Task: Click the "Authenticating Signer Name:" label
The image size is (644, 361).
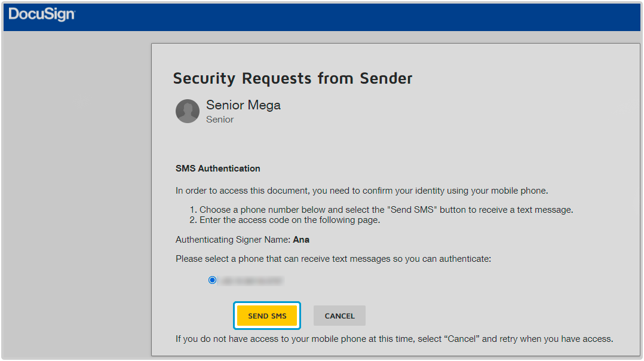Action: tap(233, 240)
